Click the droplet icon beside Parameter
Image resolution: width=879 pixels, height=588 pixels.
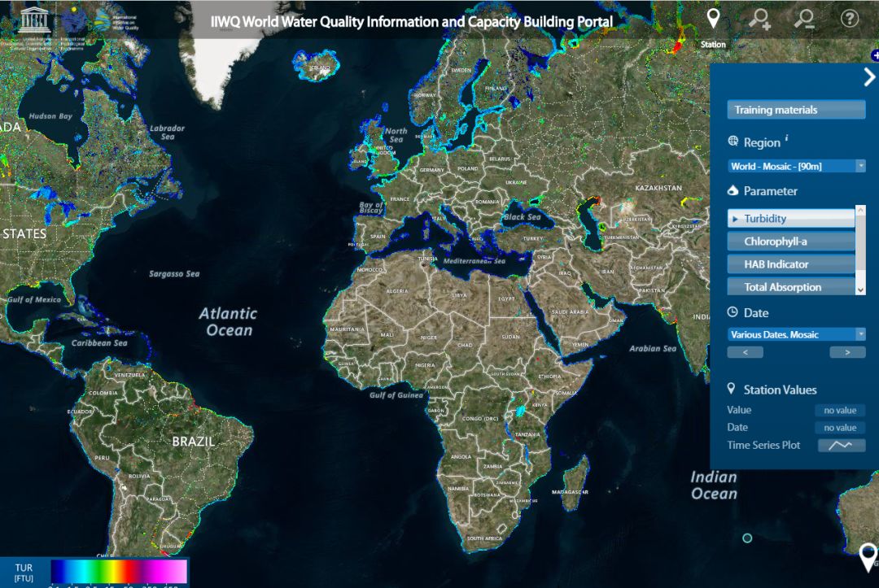coord(732,190)
